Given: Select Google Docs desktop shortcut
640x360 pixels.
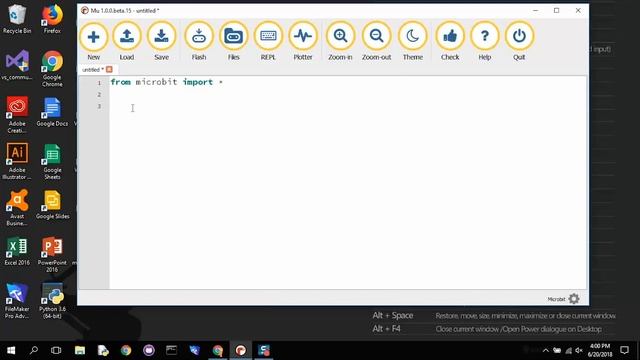Looking at the screenshot, I should point(52,112).
